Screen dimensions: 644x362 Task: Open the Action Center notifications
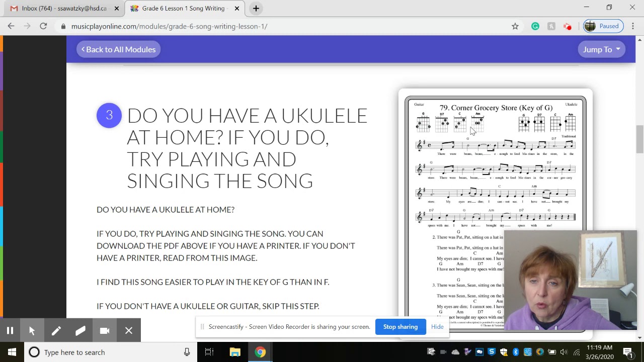pos(628,352)
